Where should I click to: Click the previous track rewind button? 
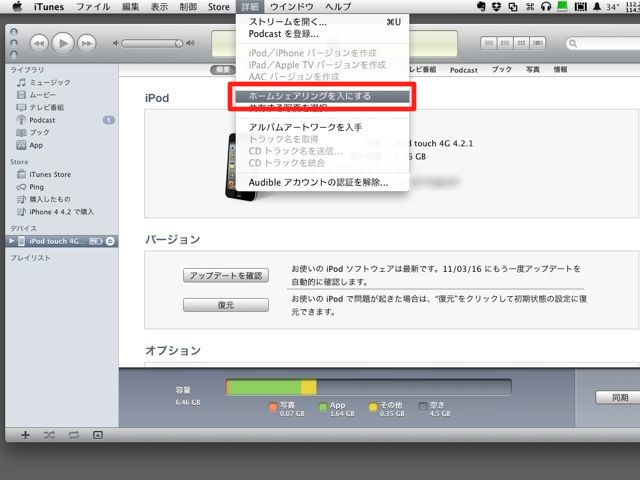coord(39,43)
